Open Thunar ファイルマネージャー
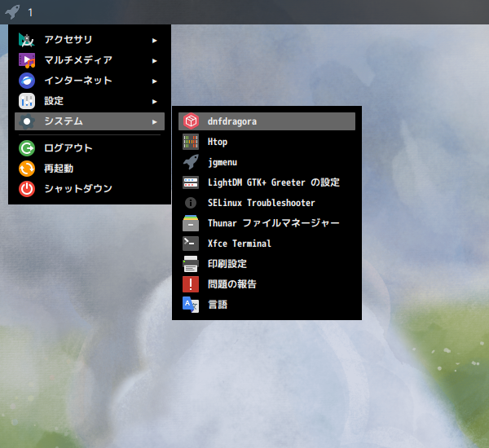The width and height of the screenshot is (489, 448). pos(267,223)
